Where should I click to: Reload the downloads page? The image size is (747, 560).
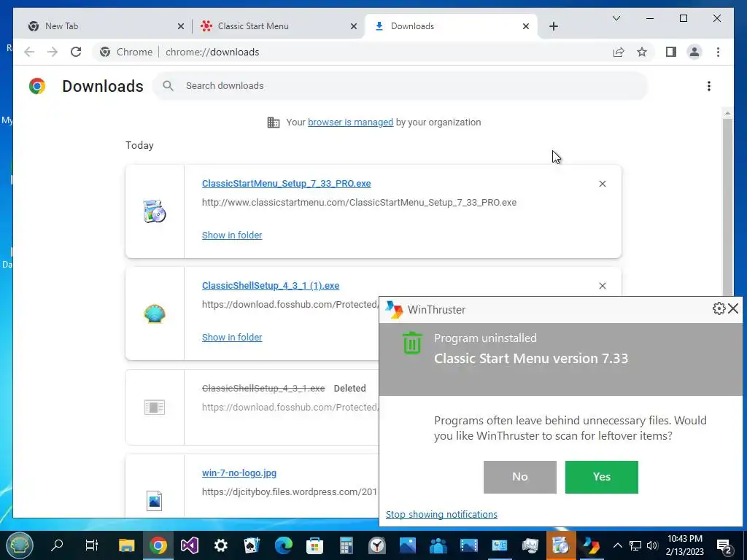[x=76, y=52]
